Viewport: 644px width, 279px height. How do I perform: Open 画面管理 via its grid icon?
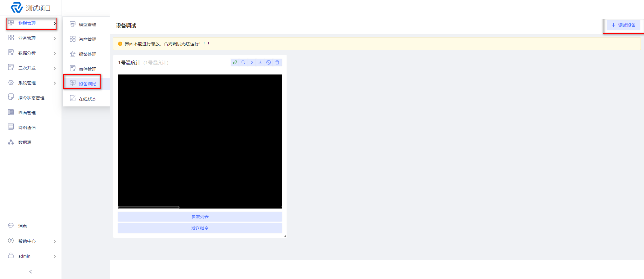coord(11,112)
